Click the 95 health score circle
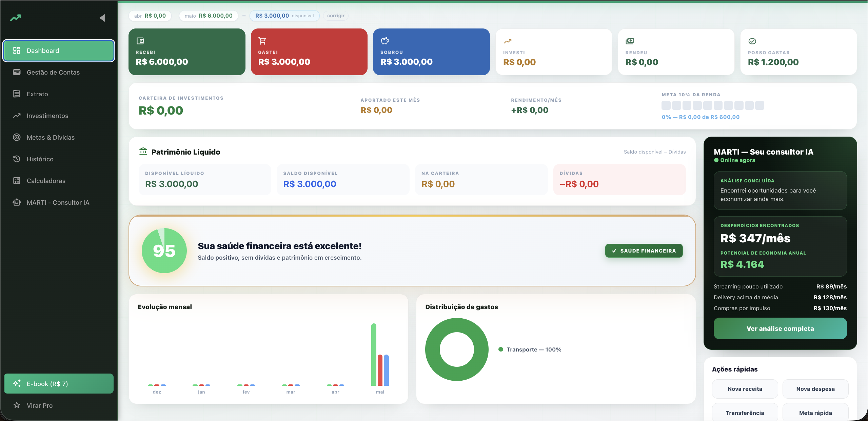 (164, 250)
